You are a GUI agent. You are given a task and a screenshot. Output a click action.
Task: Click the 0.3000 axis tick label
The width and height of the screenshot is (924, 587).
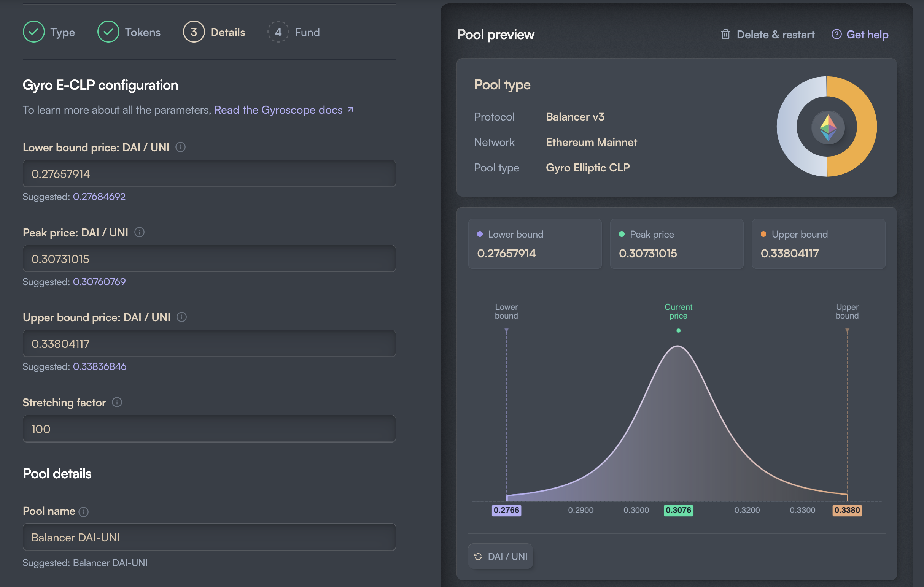pyautogui.click(x=636, y=510)
